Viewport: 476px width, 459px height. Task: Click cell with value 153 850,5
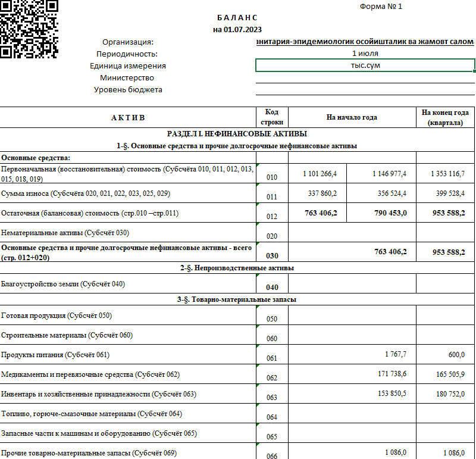(x=352, y=394)
